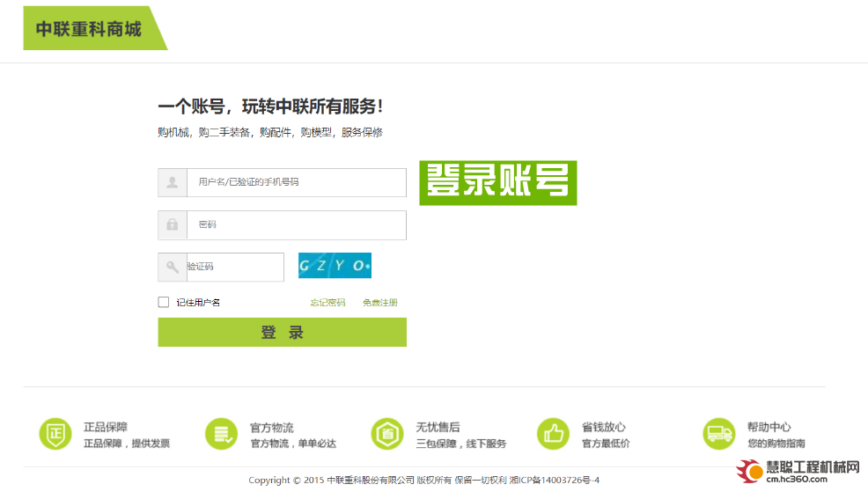The image size is (868, 492).
Task: Open the 省钱放心 title link
Action: (x=603, y=427)
